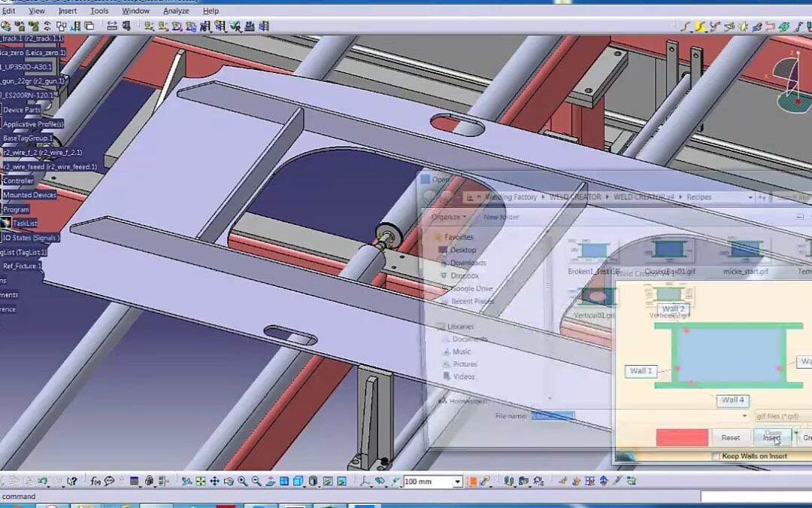The height and width of the screenshot is (508, 812).
Task: Select the TaskList tree node
Action: click(25, 224)
